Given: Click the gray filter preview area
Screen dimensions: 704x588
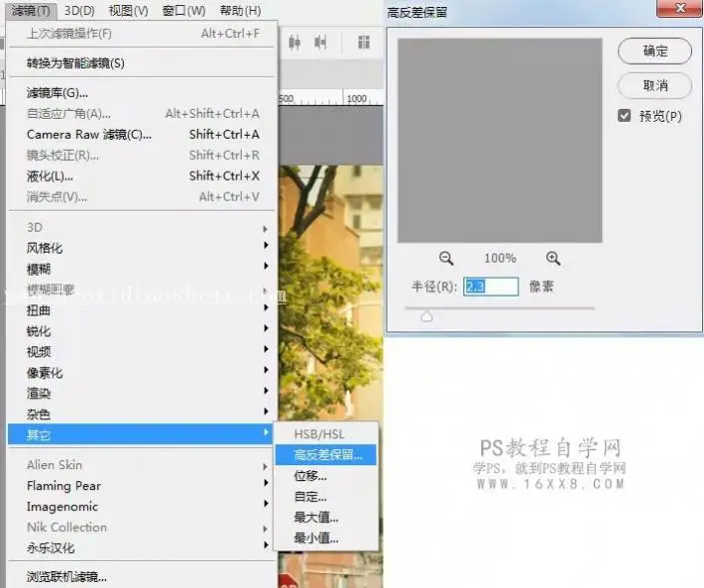Looking at the screenshot, I should [x=499, y=141].
